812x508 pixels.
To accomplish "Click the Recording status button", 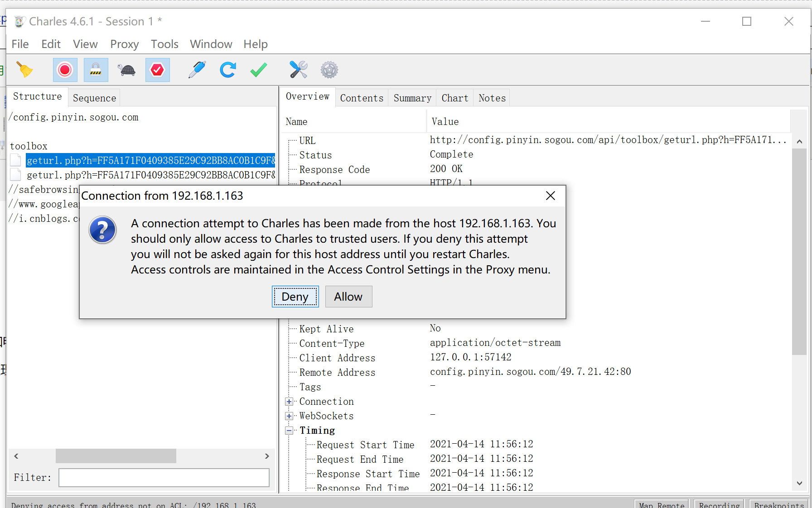I will point(719,504).
